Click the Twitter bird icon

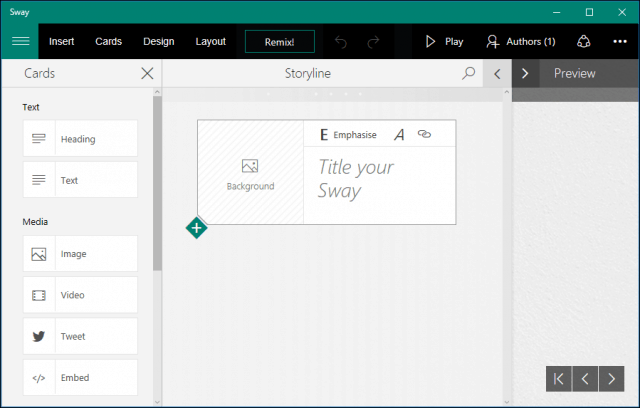(x=39, y=337)
